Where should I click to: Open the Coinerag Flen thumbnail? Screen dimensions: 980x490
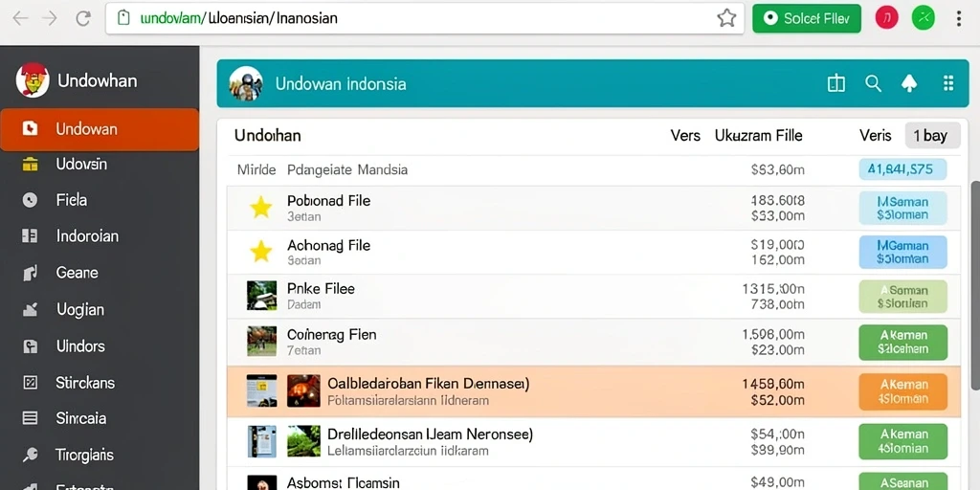point(261,342)
